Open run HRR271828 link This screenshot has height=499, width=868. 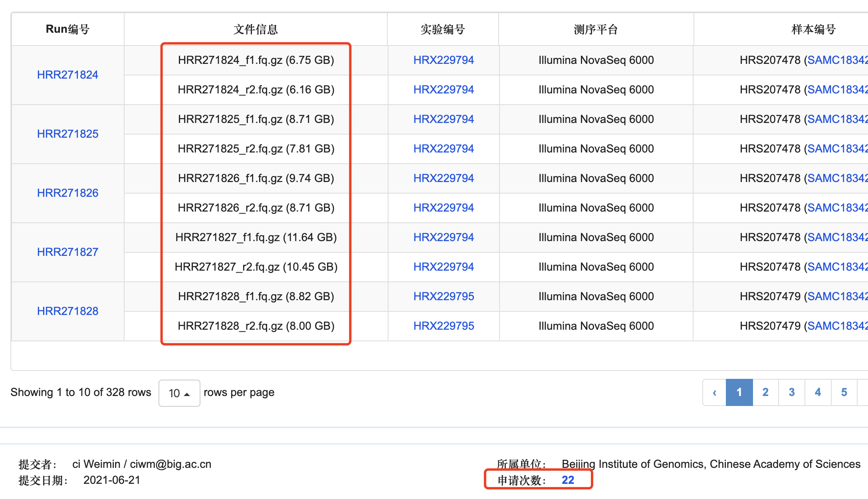point(67,311)
